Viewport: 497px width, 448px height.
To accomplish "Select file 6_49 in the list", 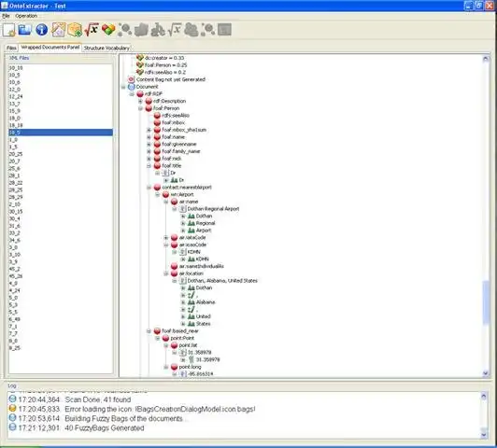I will click(61, 319).
